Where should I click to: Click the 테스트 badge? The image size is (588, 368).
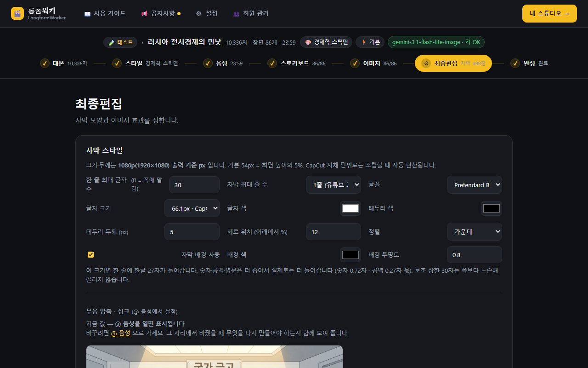click(x=120, y=42)
